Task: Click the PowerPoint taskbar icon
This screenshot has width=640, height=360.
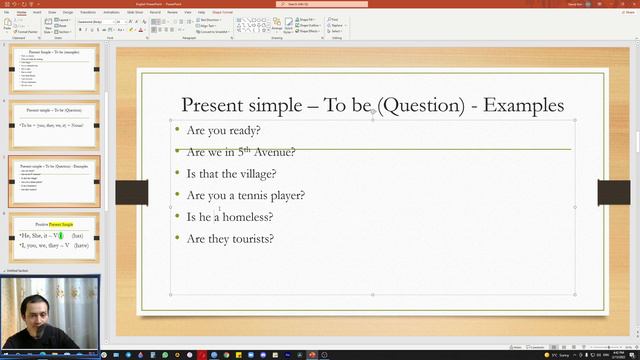Action: click(312, 355)
